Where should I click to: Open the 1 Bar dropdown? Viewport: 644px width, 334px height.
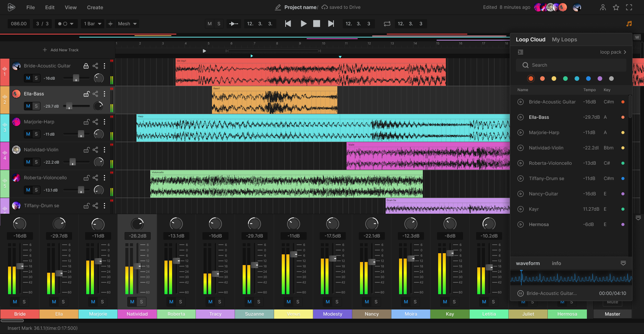tap(93, 24)
